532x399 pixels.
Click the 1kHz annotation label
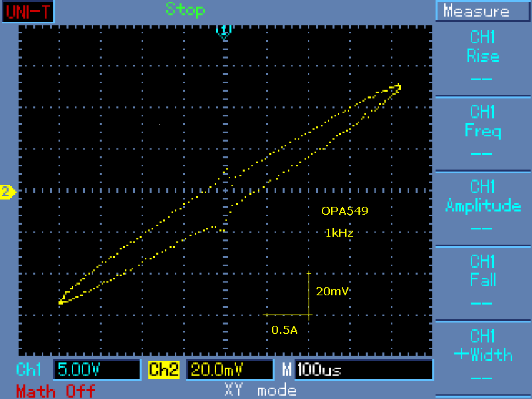pos(339,233)
